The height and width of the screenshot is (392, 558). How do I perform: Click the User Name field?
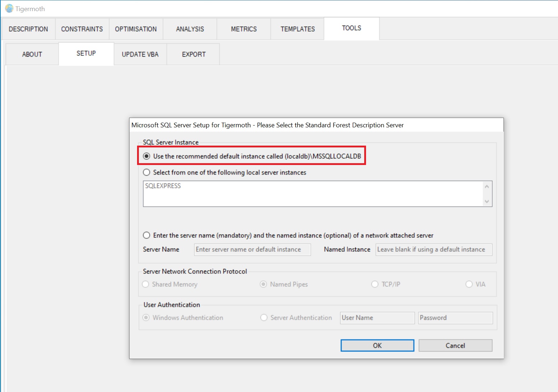pyautogui.click(x=378, y=318)
